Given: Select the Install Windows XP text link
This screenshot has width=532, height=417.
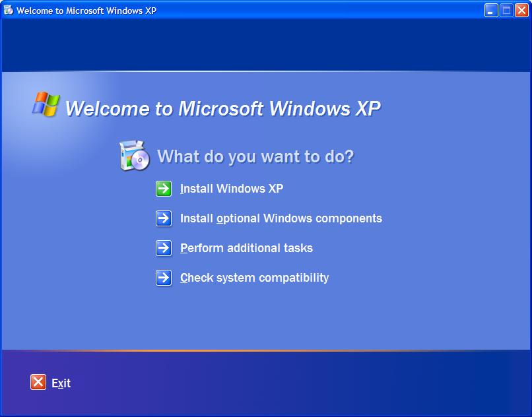Looking at the screenshot, I should click(x=232, y=188).
